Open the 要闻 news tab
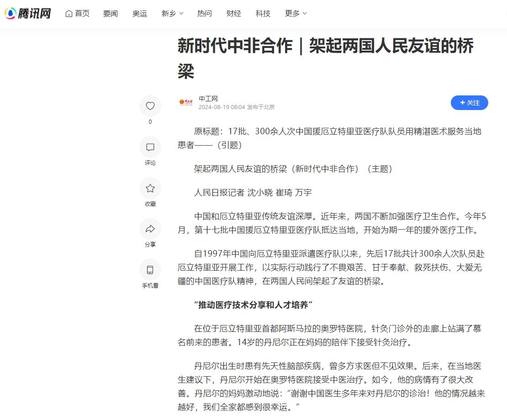The width and height of the screenshot is (507, 420). click(111, 14)
